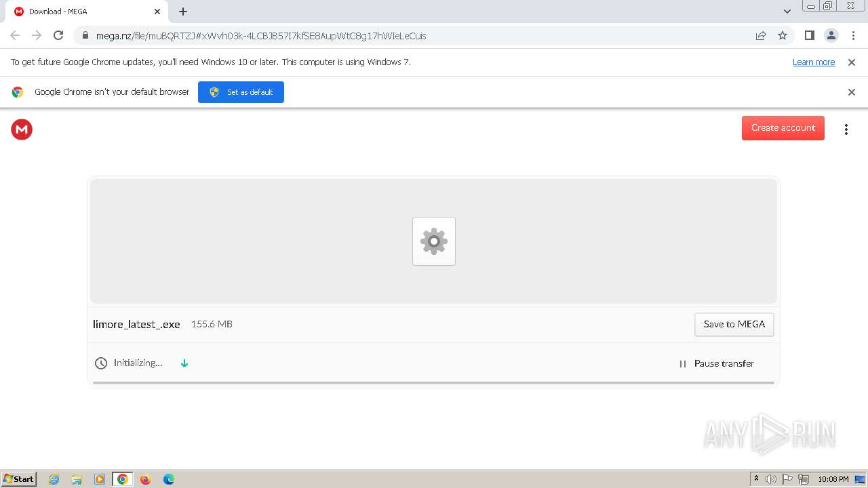Open Chrome customize menu
868x488 pixels.
click(853, 35)
